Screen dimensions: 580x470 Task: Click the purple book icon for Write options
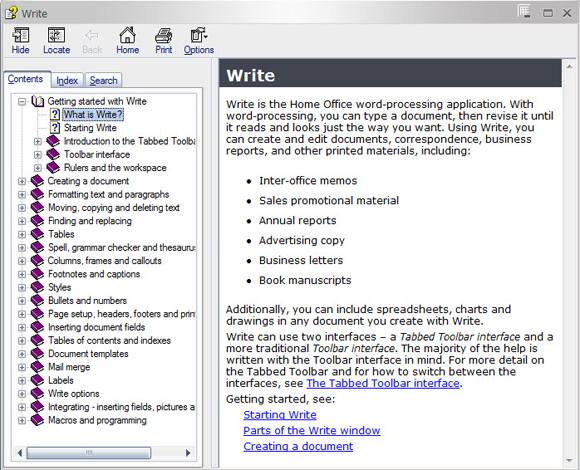pyautogui.click(x=37, y=394)
